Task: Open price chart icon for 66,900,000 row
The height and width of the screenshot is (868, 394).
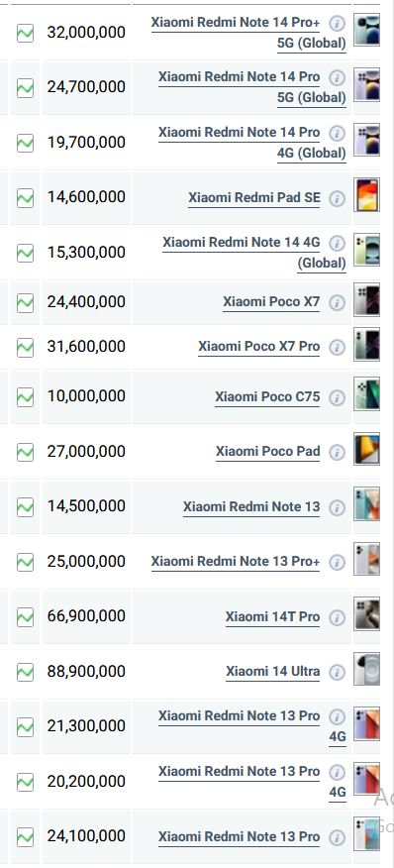Action: (x=25, y=616)
